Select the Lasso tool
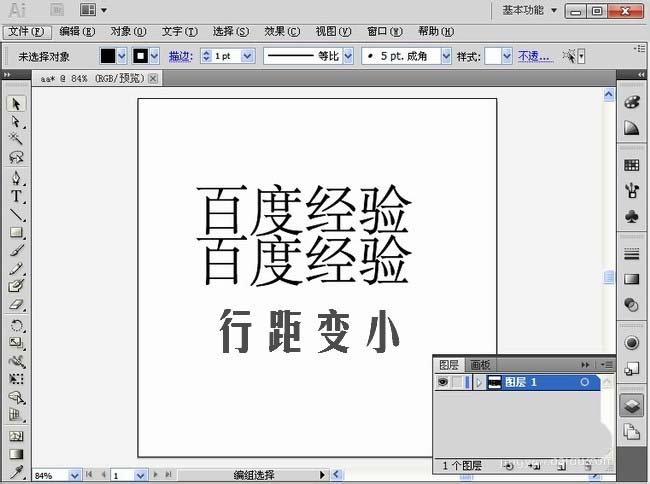The image size is (650, 484). tap(16, 157)
